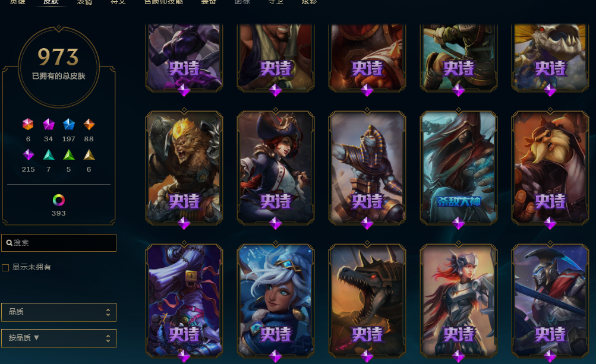Click the purple Epic gem icon showing 215

29,154
